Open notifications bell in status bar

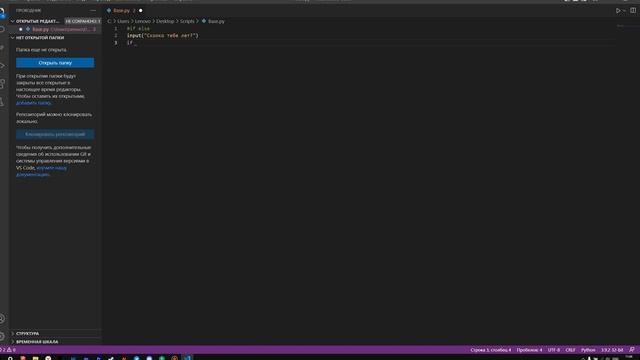point(632,350)
